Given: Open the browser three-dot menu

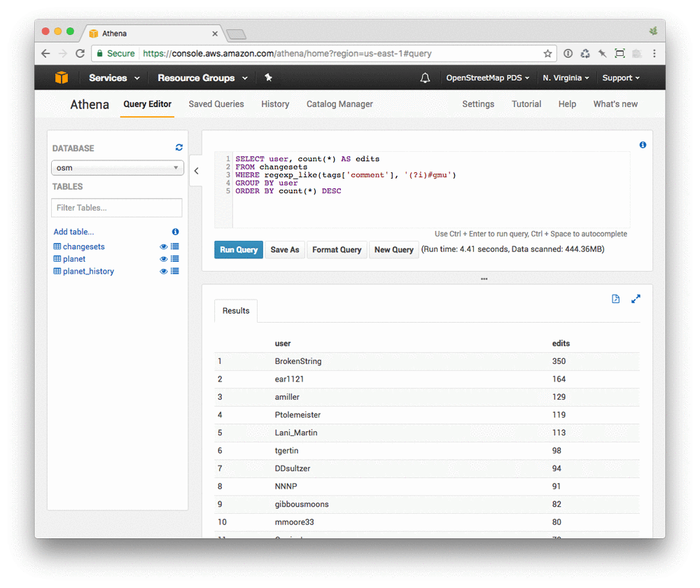Looking at the screenshot, I should 654,54.
